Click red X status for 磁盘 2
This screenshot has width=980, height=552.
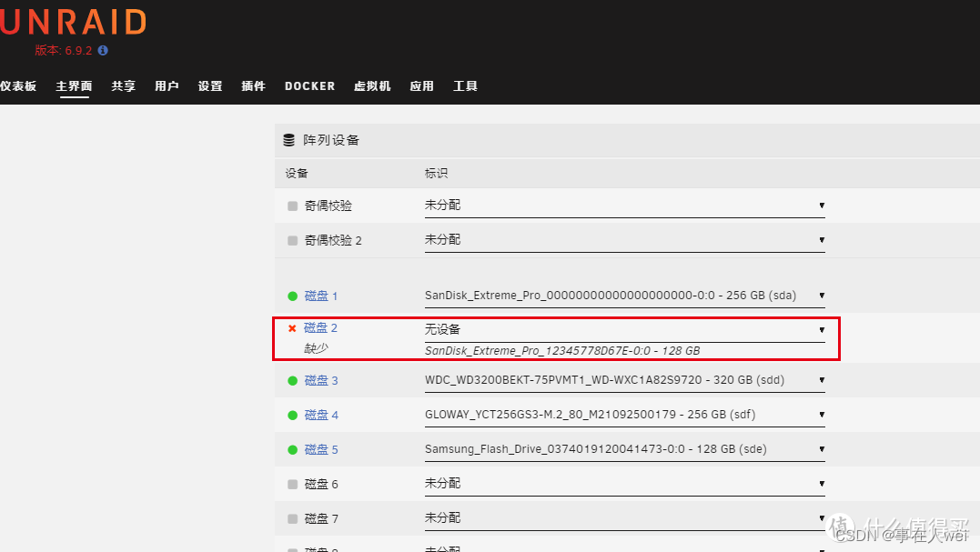(x=292, y=328)
